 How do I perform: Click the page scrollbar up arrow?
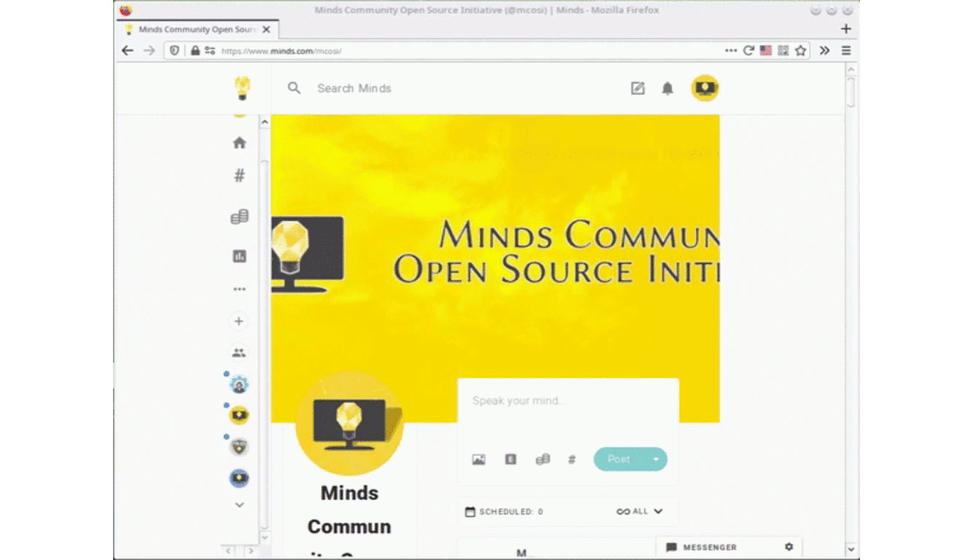[x=851, y=70]
